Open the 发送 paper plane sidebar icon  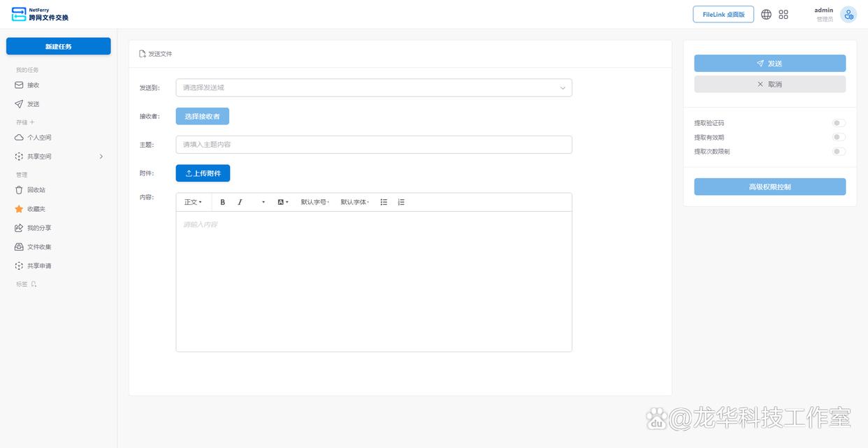coord(19,103)
